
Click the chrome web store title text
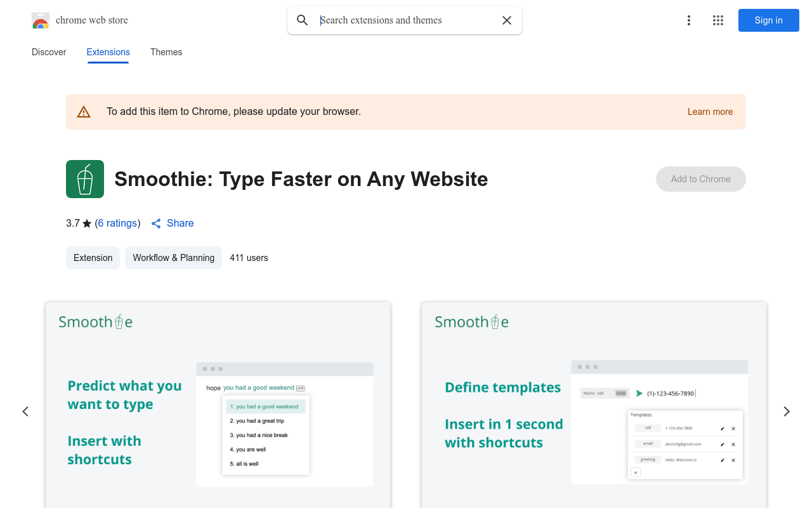point(92,20)
